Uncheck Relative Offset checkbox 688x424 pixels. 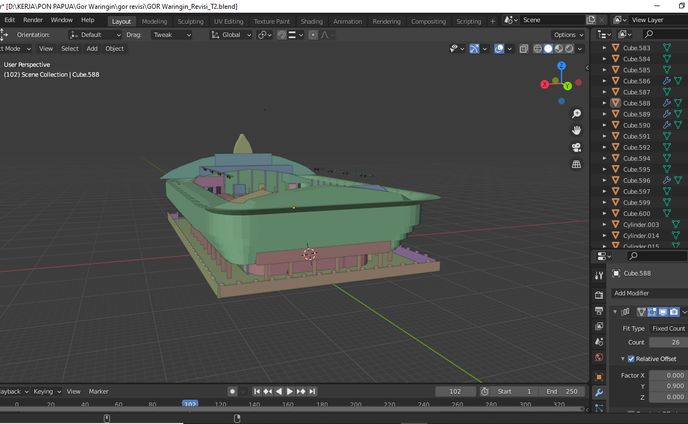coord(631,359)
